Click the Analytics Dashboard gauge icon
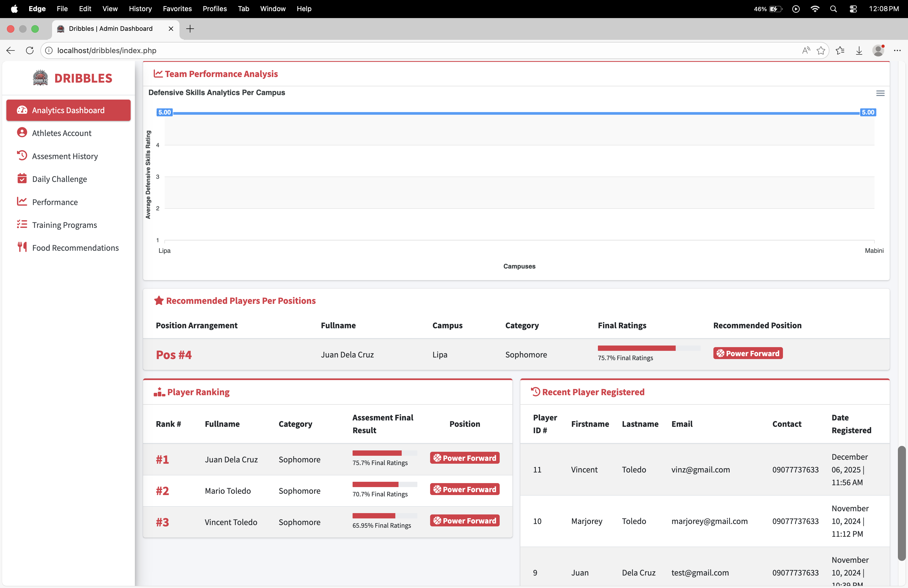Image resolution: width=908 pixels, height=588 pixels. click(22, 110)
